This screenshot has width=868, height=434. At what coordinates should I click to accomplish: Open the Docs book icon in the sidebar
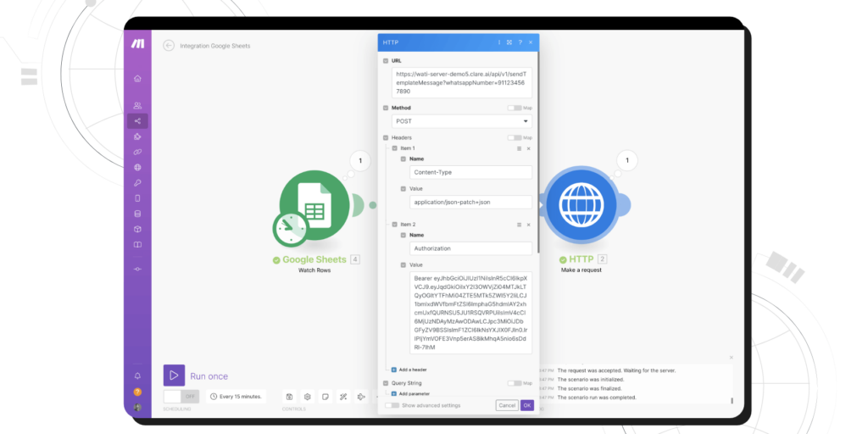coord(137,245)
